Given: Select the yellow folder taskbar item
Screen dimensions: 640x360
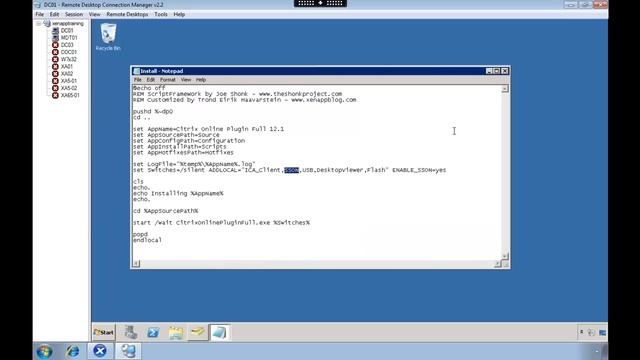Looking at the screenshot, I should coord(198,332).
